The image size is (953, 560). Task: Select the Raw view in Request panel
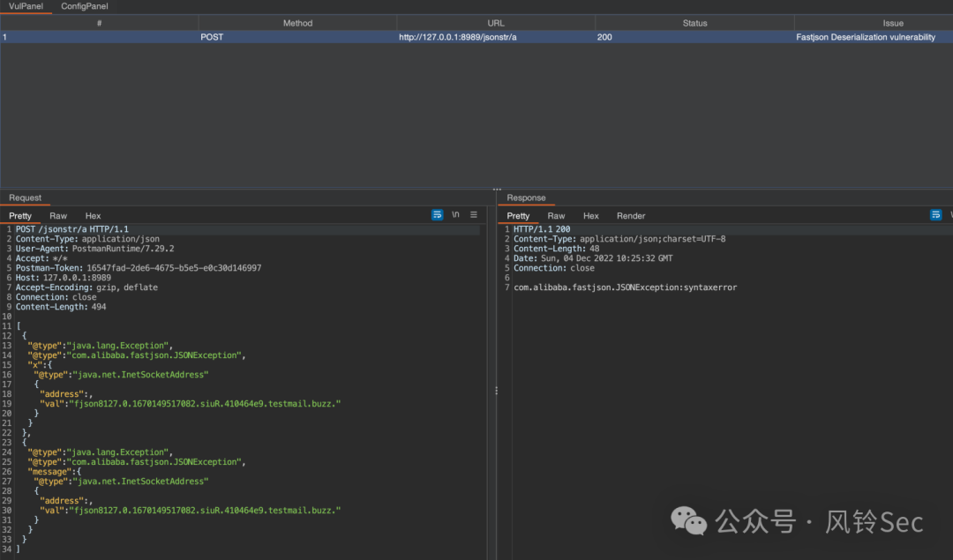click(x=58, y=215)
